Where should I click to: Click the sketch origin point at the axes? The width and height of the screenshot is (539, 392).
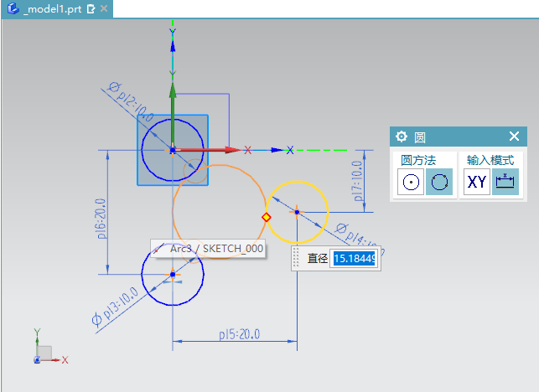(173, 150)
